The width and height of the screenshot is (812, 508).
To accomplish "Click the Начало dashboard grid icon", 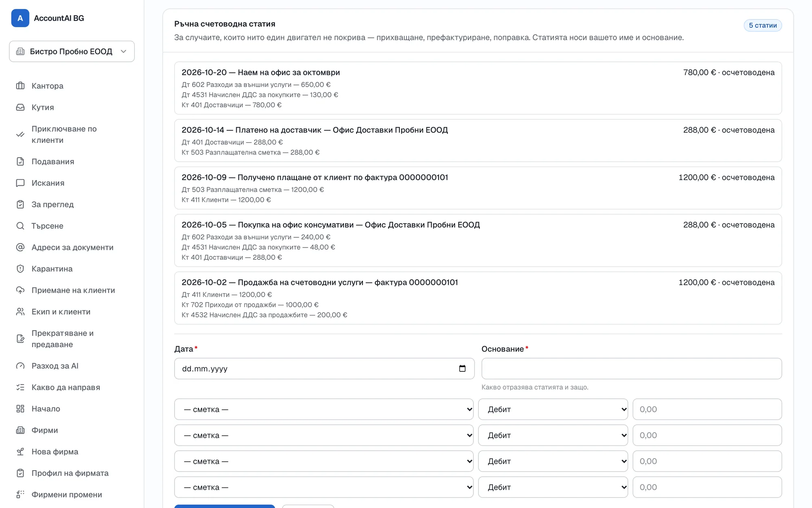I will pos(20,409).
